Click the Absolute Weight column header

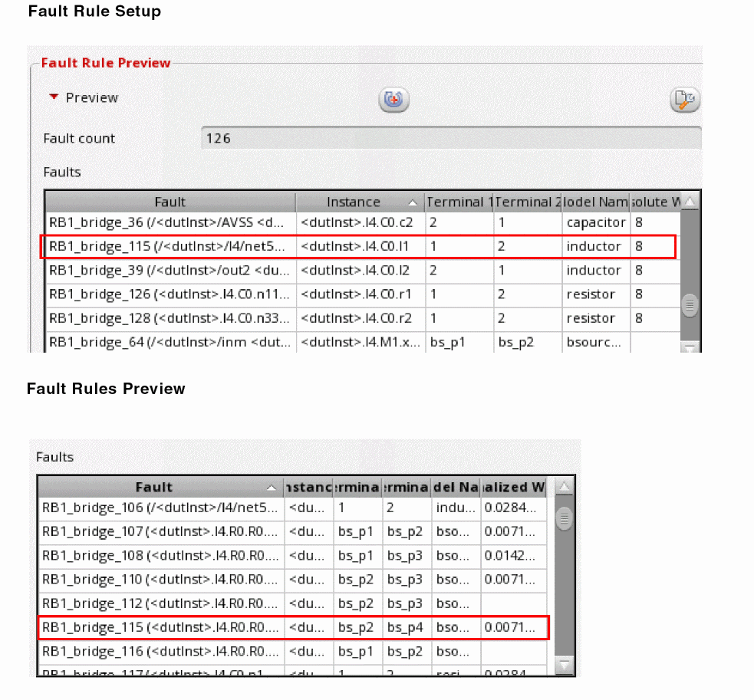(655, 202)
